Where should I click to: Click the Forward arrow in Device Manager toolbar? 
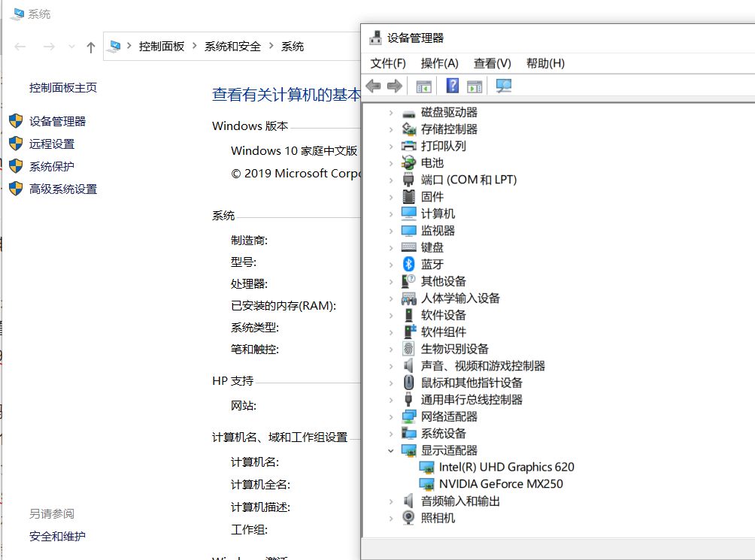pos(394,86)
